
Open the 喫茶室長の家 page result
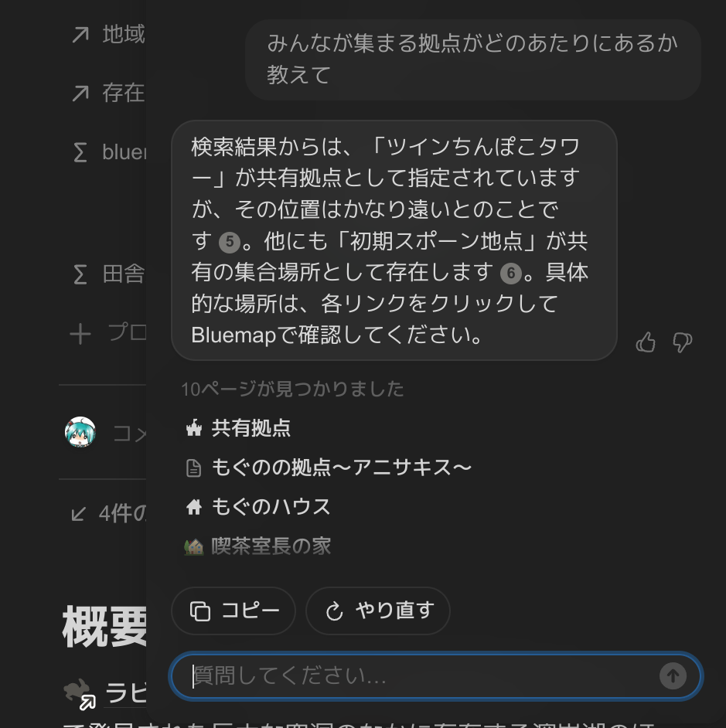point(271,546)
